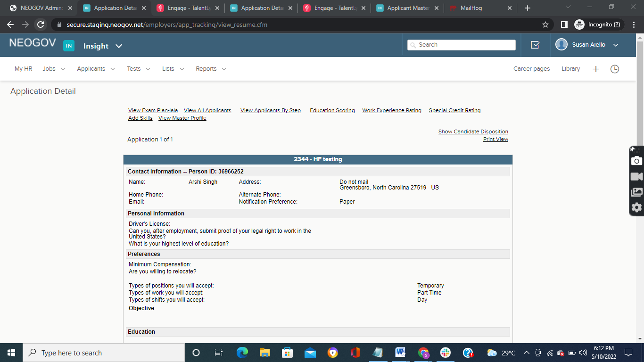Image resolution: width=644 pixels, height=362 pixels.
Task: Open the Reports menu
Action: 211,69
